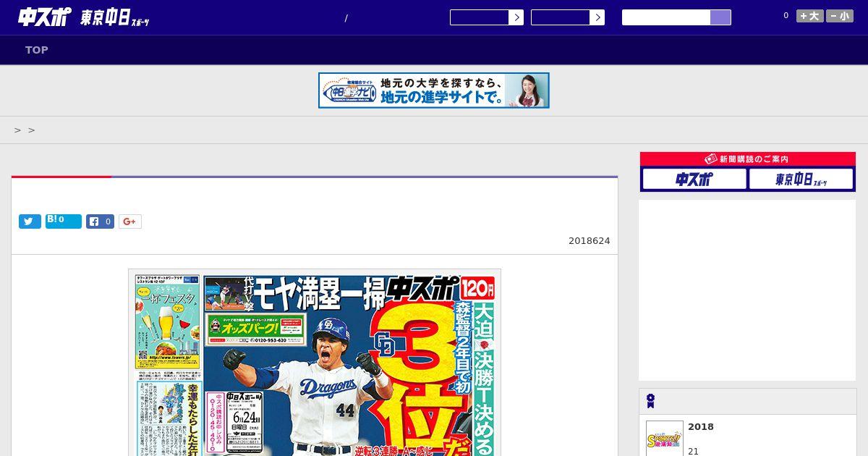Open the 東京中日スポーツ header logo
The image size is (868, 456).
(114, 18)
